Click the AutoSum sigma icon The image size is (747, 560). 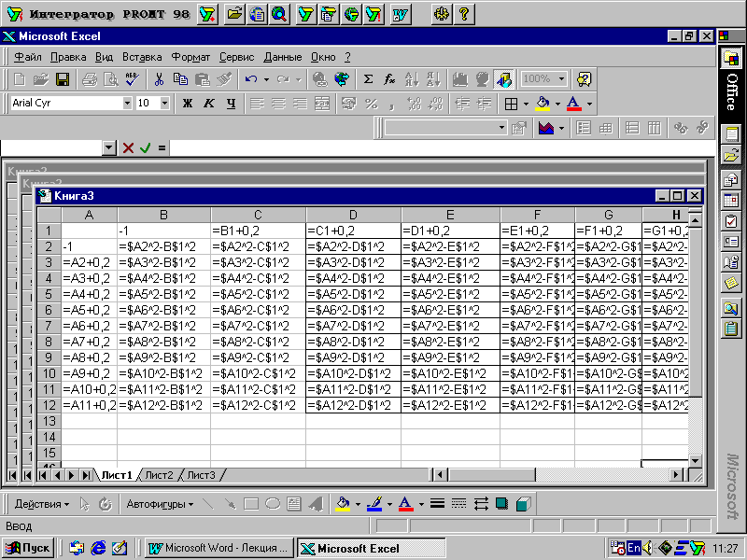pos(368,79)
